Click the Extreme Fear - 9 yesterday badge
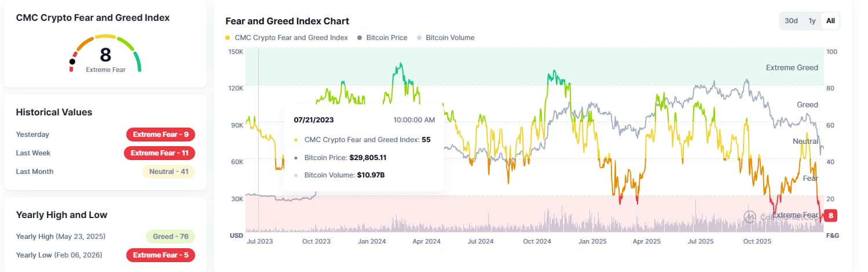 160,135
